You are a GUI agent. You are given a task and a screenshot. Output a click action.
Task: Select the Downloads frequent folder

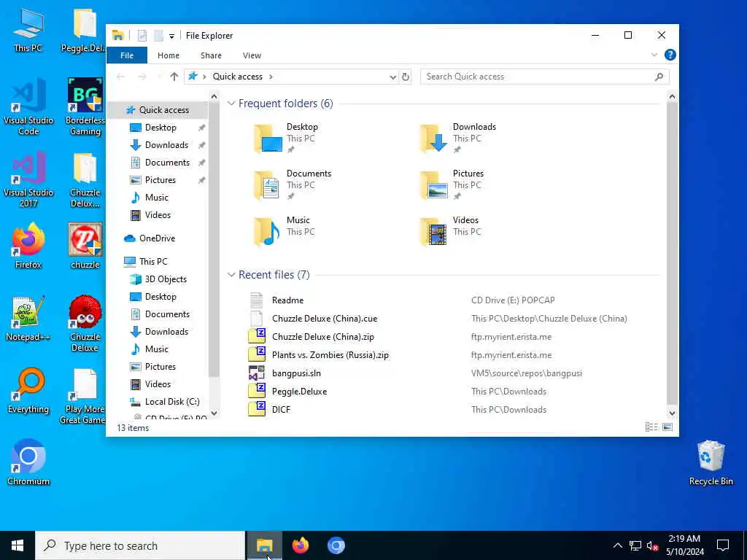tap(458, 138)
